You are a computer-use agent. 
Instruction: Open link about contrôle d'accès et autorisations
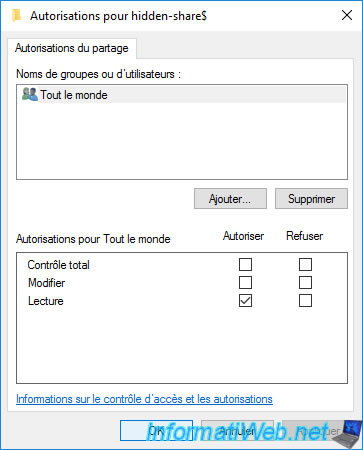pos(144,399)
